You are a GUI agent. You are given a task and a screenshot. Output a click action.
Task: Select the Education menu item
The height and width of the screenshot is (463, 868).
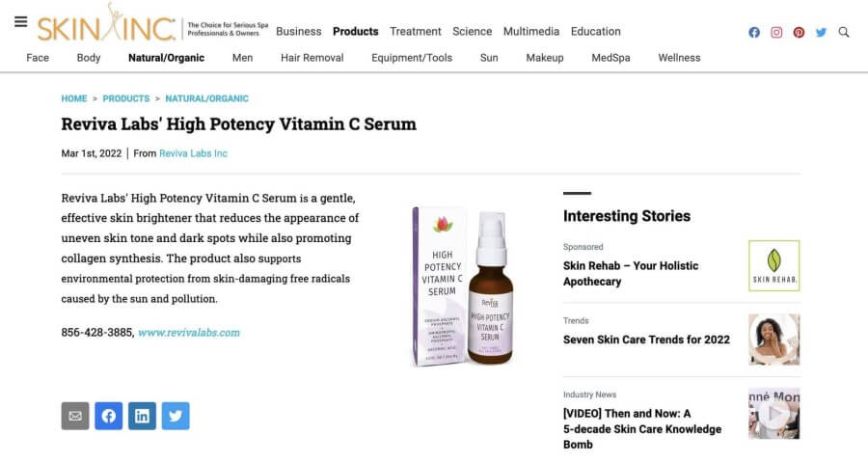click(x=595, y=32)
